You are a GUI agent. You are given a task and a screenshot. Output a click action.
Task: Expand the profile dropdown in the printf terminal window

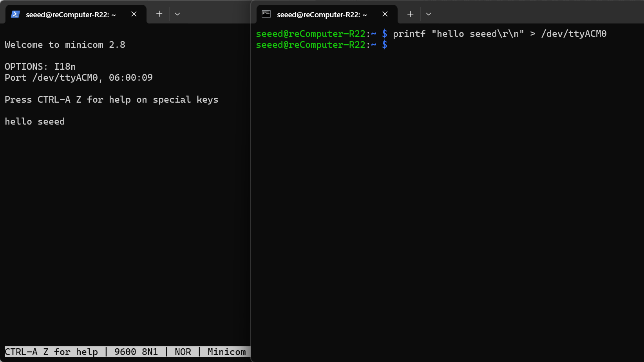click(429, 14)
